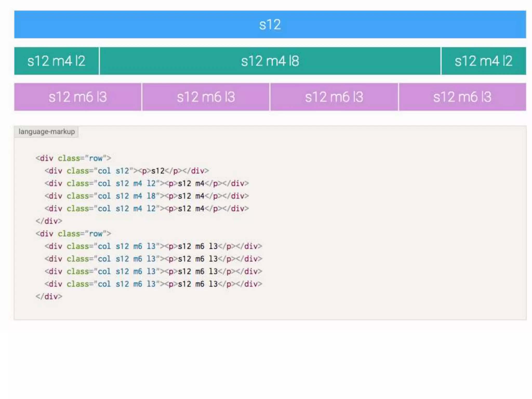This screenshot has width=532, height=399.
Task: Click the third 'col s12 m6 l3' code line
Action: click(x=153, y=271)
